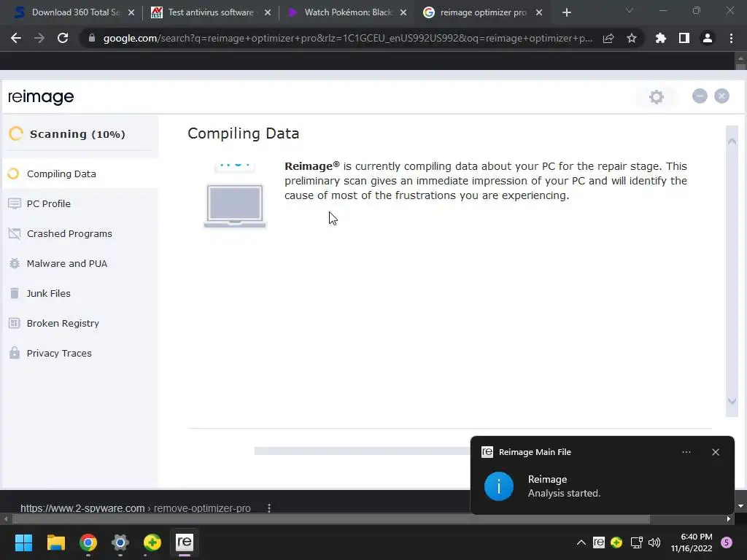747x560 pixels.
Task: Click the Crashed Programs icon in sidebar
Action: point(15,233)
